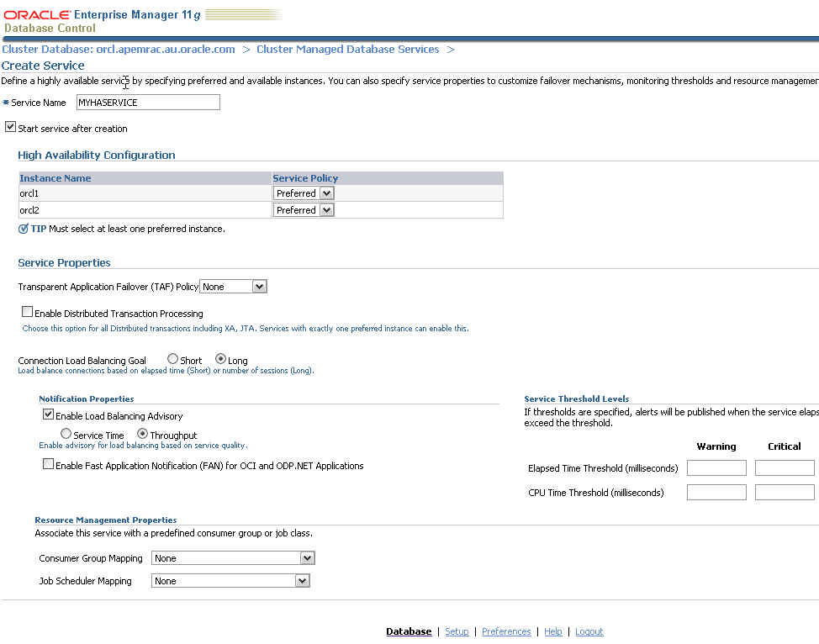Select Short connection load balancing goal
This screenshot has width=819, height=644.
coord(172,360)
